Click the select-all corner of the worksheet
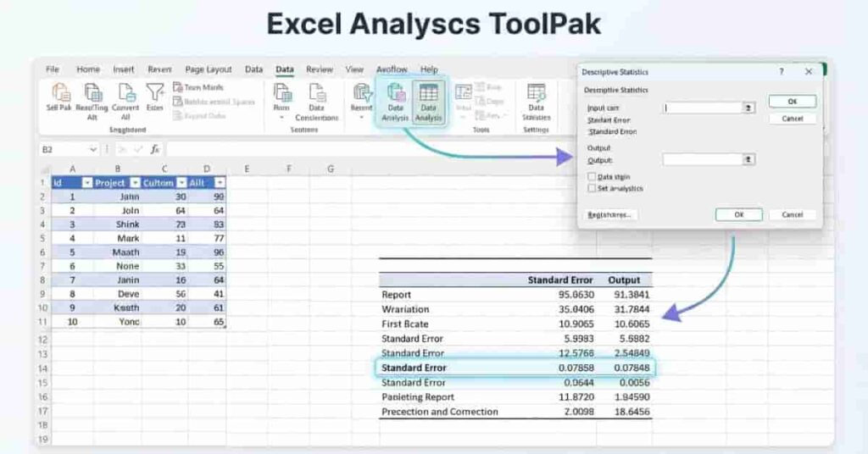 click(x=46, y=169)
